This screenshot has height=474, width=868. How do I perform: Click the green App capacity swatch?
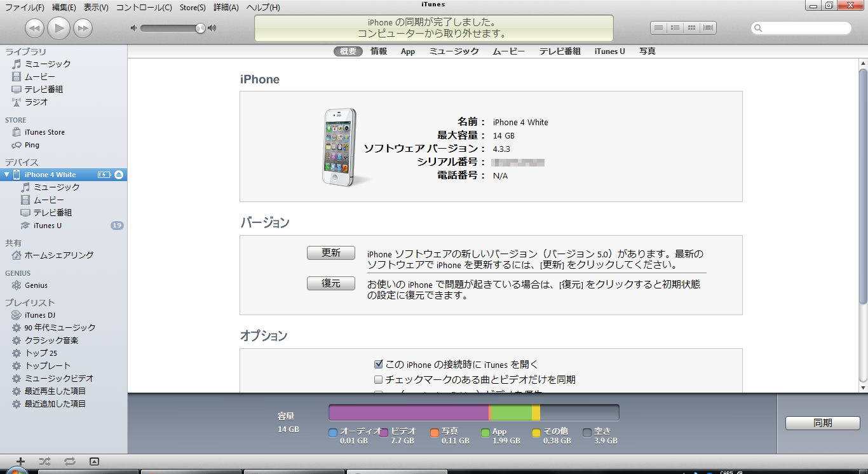pos(485,433)
